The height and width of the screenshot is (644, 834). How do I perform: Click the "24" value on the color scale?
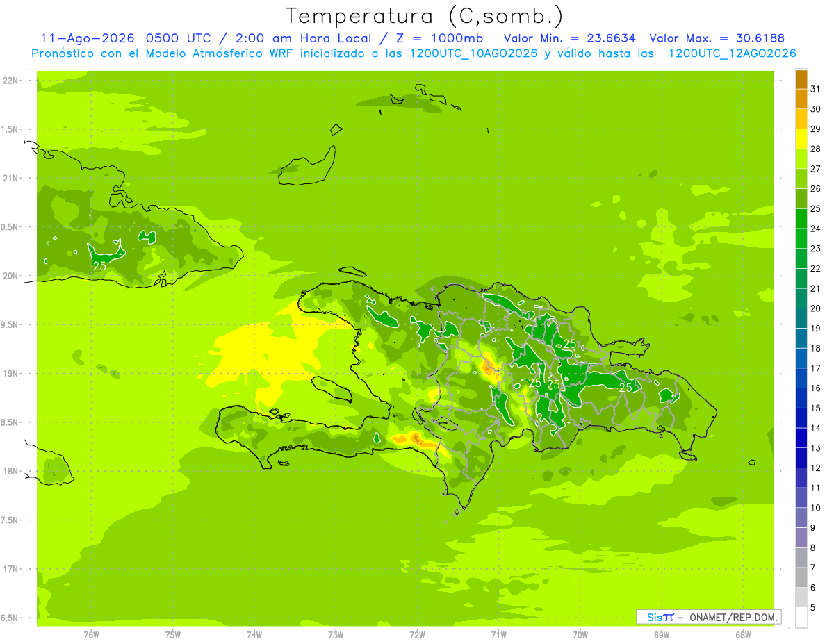click(816, 229)
